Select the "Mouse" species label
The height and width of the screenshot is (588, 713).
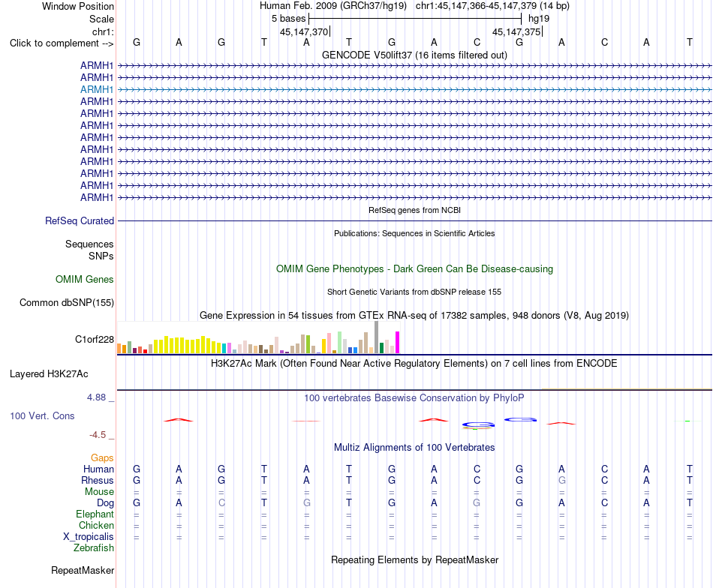point(99,492)
